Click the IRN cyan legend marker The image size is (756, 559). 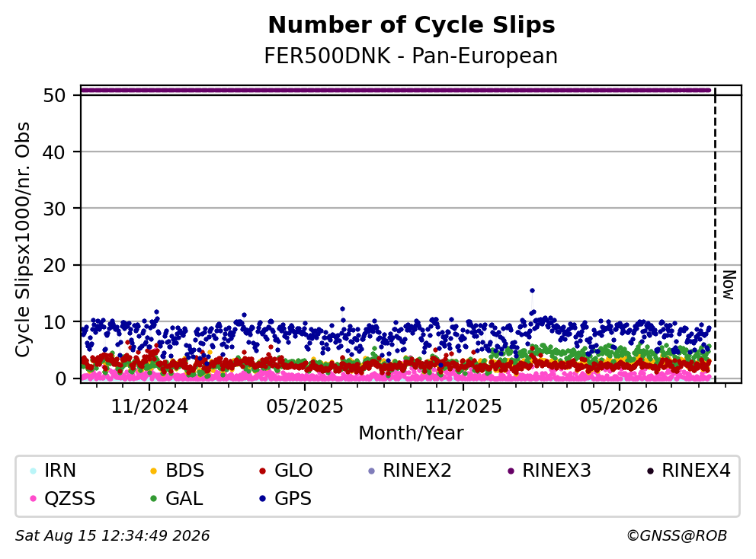33,471
